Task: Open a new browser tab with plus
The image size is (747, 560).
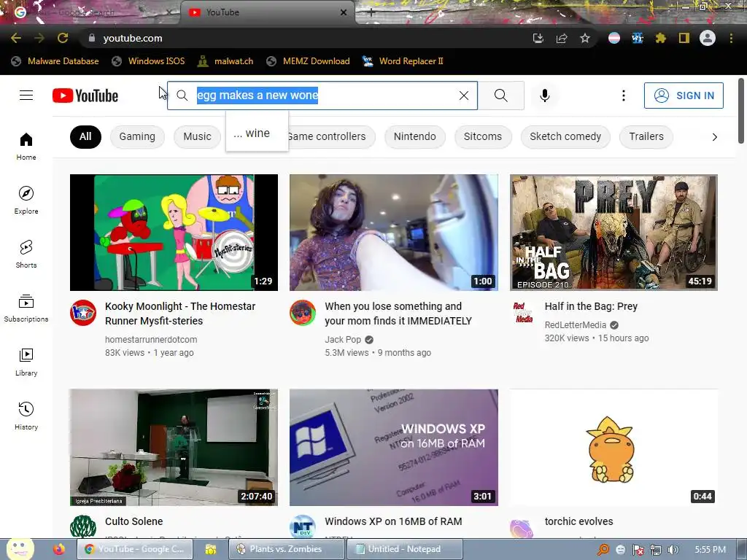Action: click(371, 13)
